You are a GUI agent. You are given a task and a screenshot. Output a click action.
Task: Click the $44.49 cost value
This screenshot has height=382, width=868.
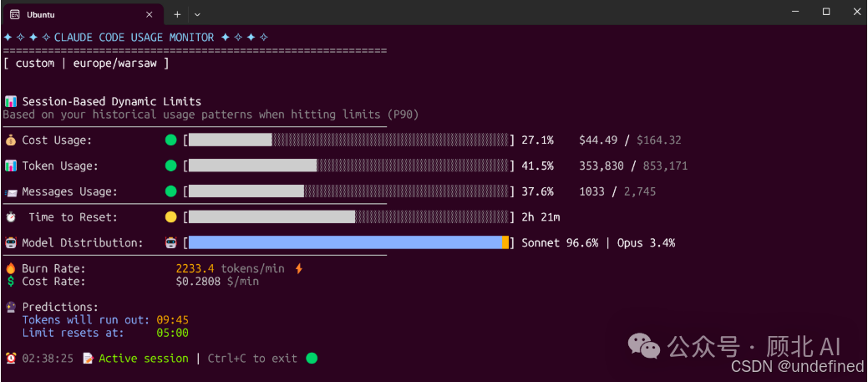click(598, 140)
